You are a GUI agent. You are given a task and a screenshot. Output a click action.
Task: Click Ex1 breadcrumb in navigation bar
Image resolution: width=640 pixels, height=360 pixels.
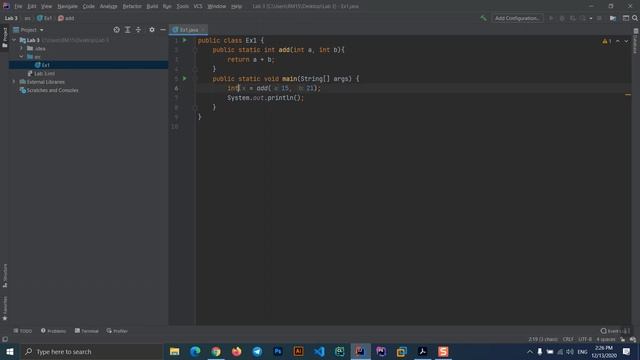click(x=44, y=18)
